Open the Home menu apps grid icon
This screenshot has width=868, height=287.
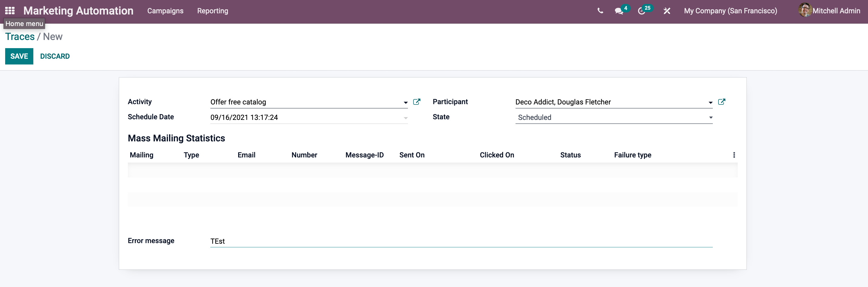(x=10, y=11)
